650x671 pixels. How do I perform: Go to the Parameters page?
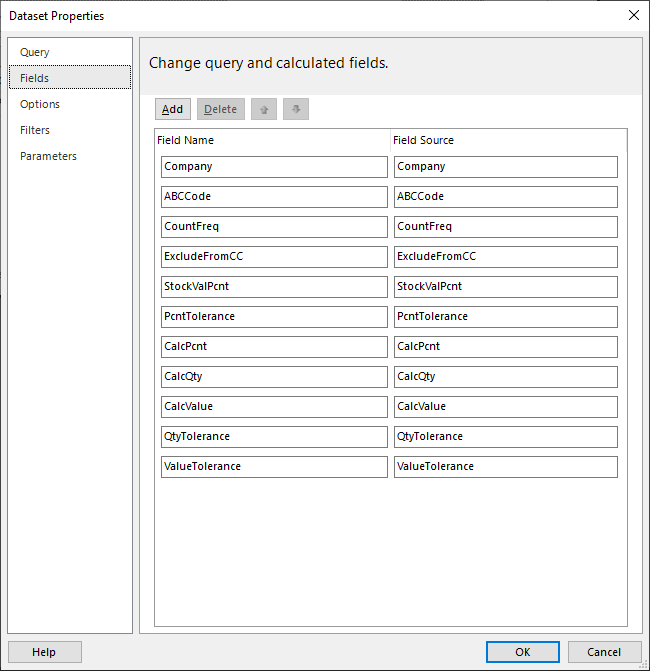[48, 156]
